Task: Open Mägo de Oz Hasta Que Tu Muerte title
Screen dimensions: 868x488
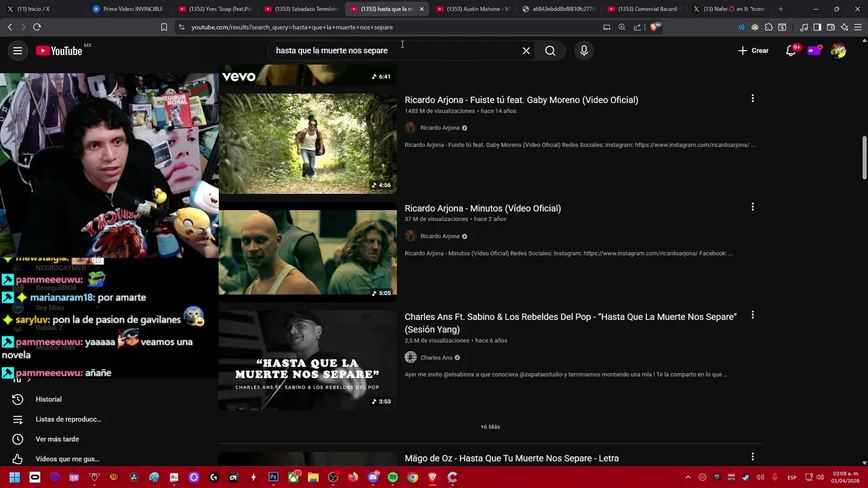Action: pyautogui.click(x=511, y=458)
